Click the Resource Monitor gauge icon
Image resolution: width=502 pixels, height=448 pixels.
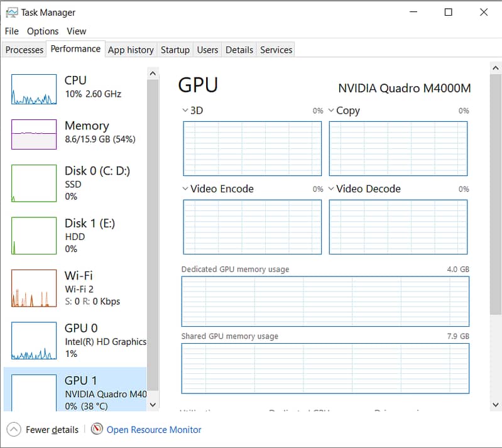coord(97,429)
